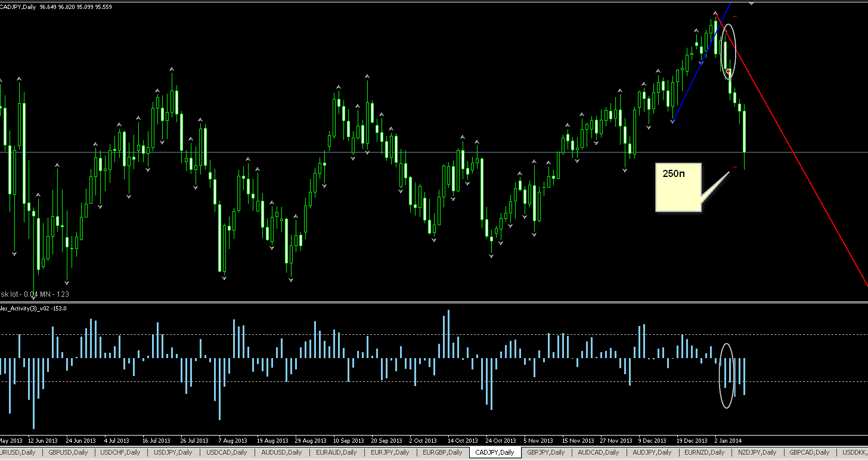Screen dimensions: 868x460
Task: Click the red dot marker on candle
Action: [728, 71]
